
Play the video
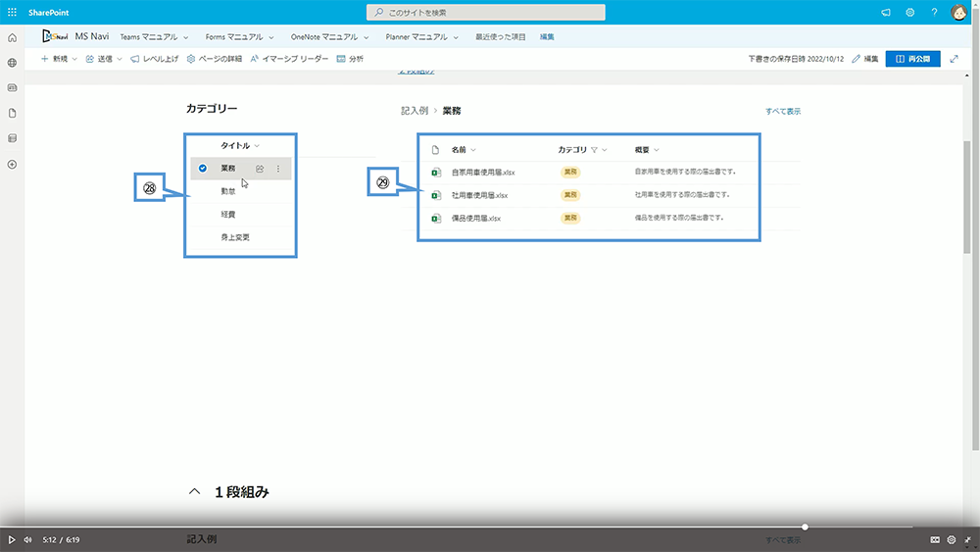[x=11, y=539]
